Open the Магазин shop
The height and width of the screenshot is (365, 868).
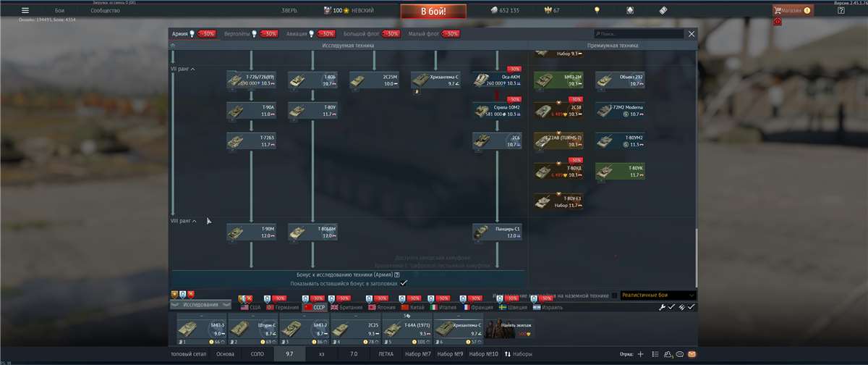[793, 10]
